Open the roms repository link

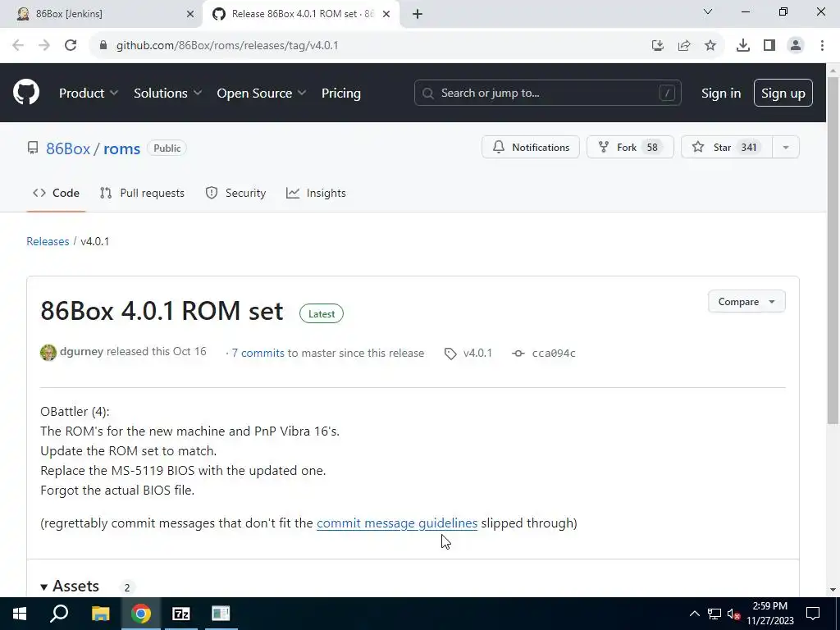[121, 148]
